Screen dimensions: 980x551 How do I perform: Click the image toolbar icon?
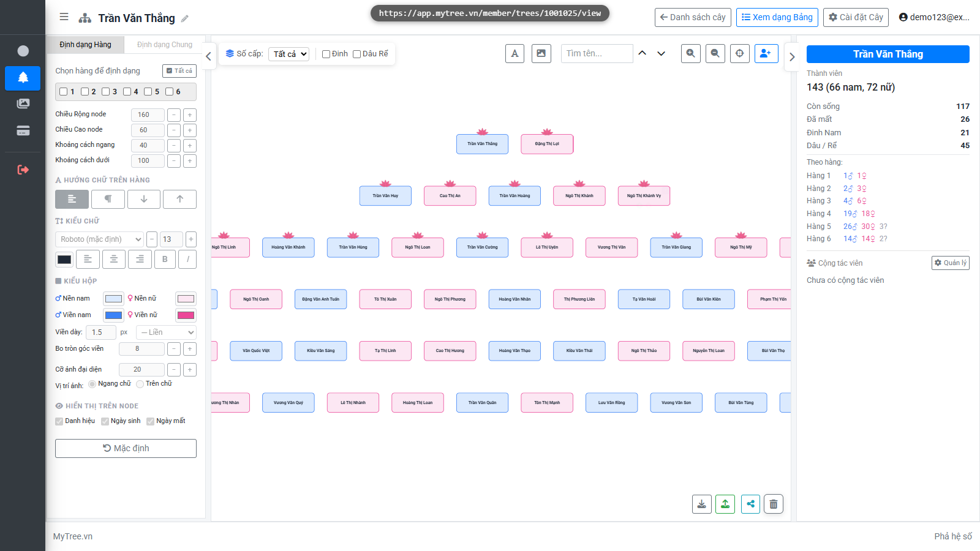(541, 53)
